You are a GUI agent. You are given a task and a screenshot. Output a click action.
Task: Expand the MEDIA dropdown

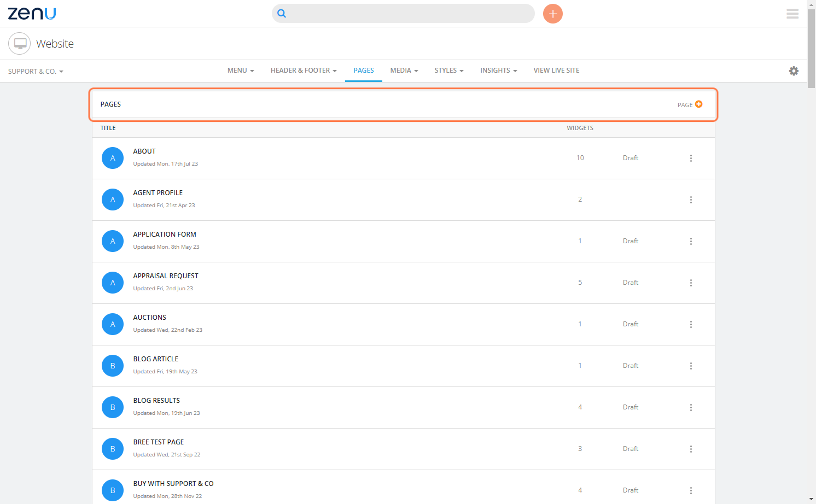pyautogui.click(x=404, y=71)
